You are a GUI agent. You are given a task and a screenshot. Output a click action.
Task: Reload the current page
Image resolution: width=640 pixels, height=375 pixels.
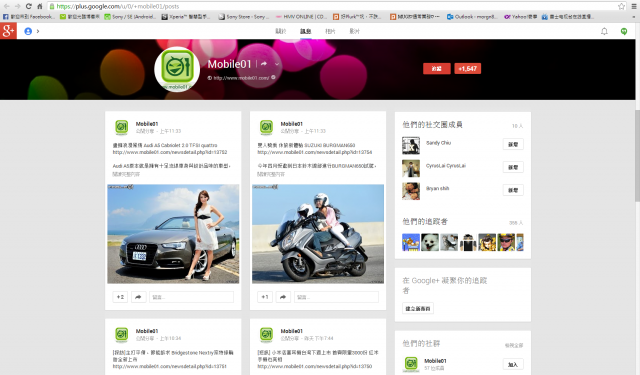(x=29, y=6)
